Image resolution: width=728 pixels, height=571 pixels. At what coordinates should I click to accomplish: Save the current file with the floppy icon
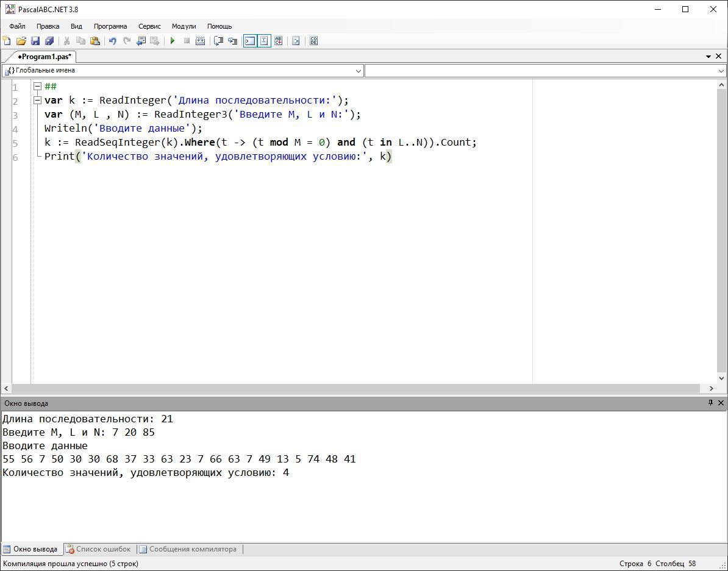pyautogui.click(x=35, y=41)
